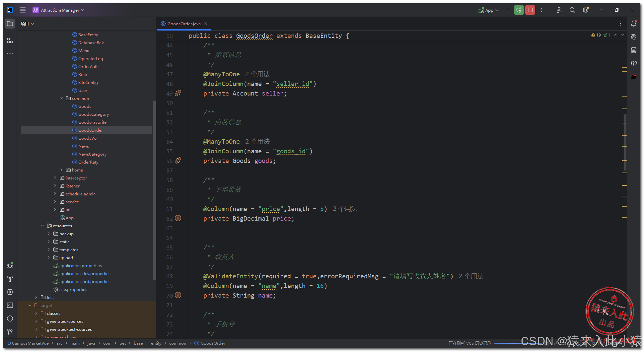Click warnings count 19 indicator
Screen dimensions: 644x352
[596, 35]
